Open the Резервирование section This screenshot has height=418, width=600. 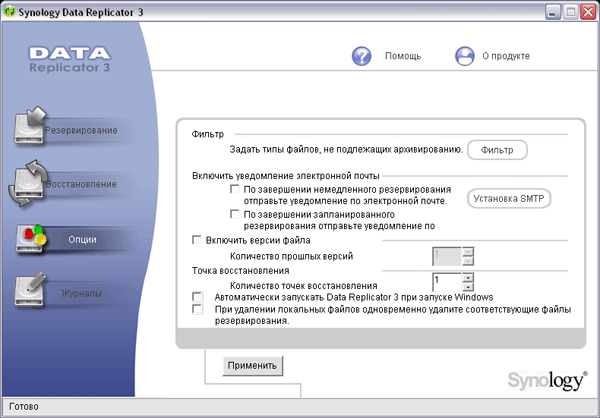(x=81, y=130)
